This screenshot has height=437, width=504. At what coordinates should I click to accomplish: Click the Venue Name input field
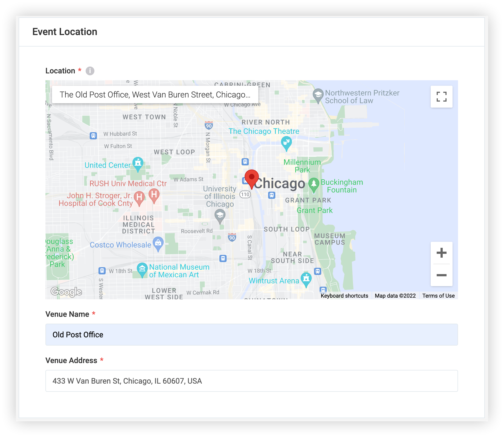tap(251, 335)
